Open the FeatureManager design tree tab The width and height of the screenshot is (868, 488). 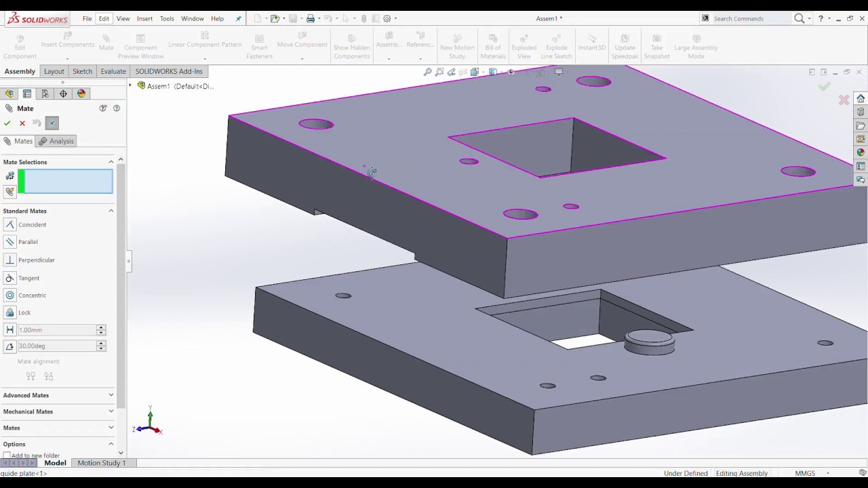9,94
